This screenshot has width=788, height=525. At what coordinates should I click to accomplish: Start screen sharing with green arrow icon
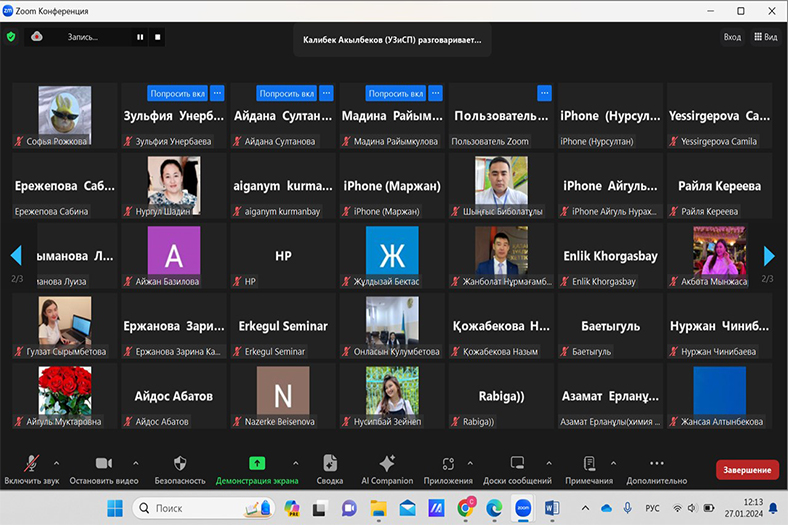pos(257,464)
